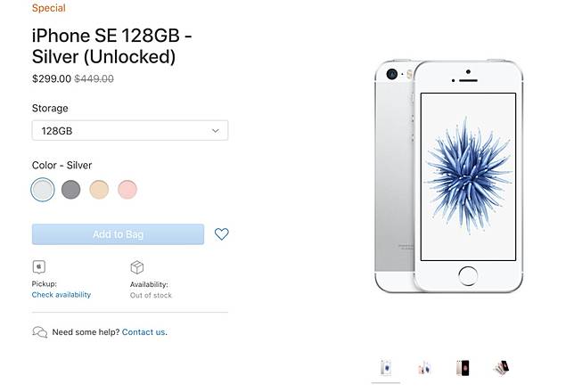
Task: Click the large iPhone SE product image
Action: point(447,176)
